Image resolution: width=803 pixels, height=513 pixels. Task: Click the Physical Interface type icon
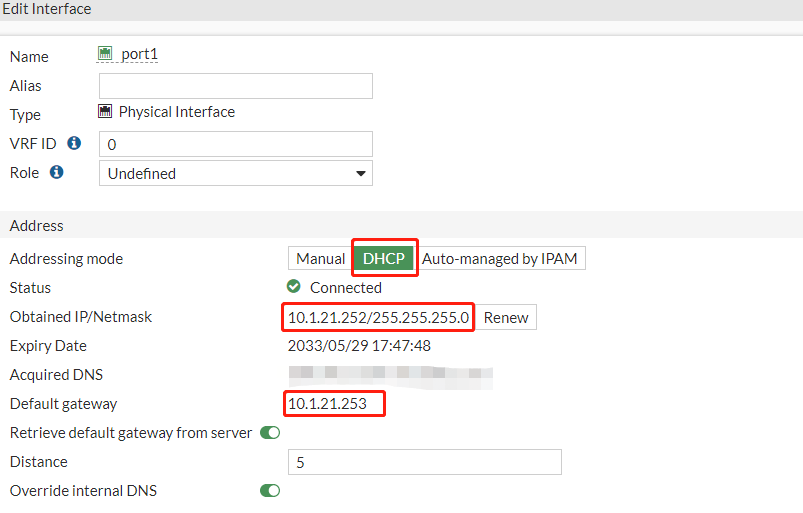pyautogui.click(x=105, y=112)
